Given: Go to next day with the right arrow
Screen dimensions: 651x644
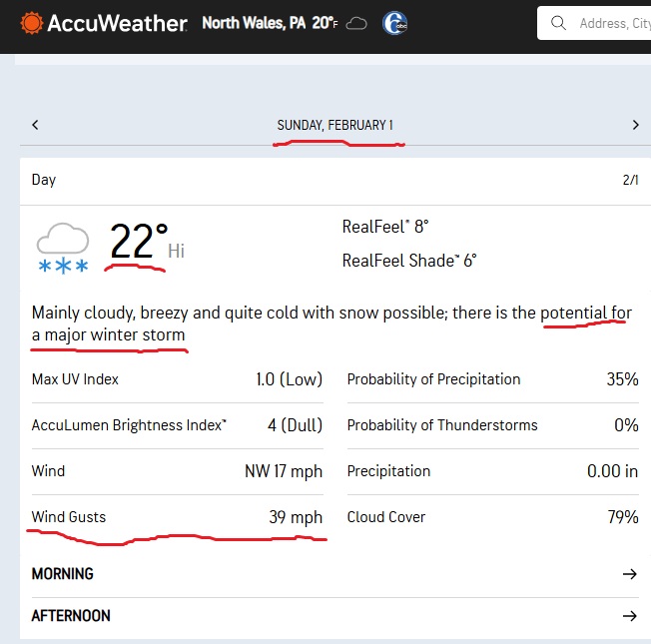Looking at the screenshot, I should click(635, 125).
